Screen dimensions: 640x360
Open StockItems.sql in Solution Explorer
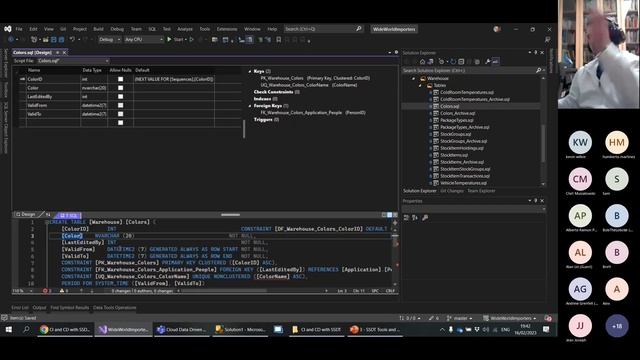pos(454,155)
